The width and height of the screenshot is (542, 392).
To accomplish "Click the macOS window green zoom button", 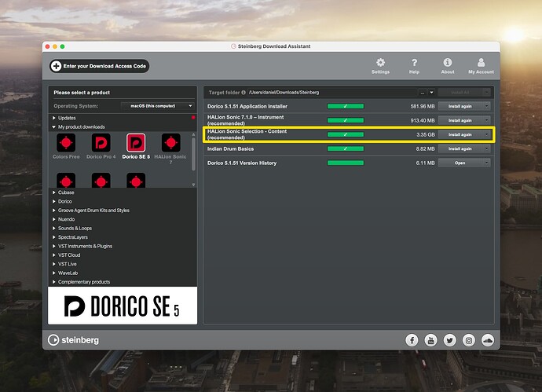I will coord(62,46).
